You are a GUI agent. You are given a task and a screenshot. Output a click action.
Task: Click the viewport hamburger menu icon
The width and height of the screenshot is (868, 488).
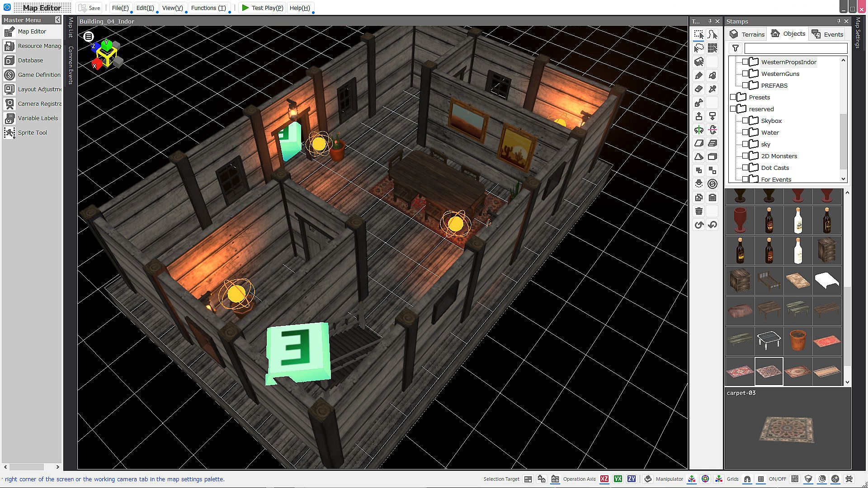[89, 37]
